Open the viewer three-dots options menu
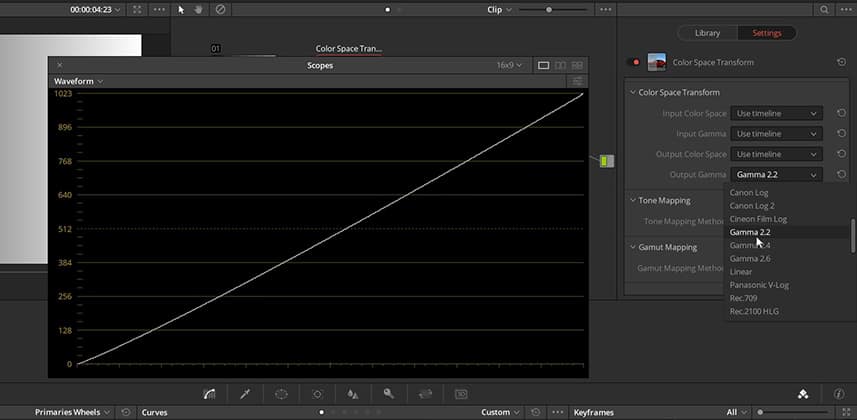The width and height of the screenshot is (857, 420). click(159, 10)
